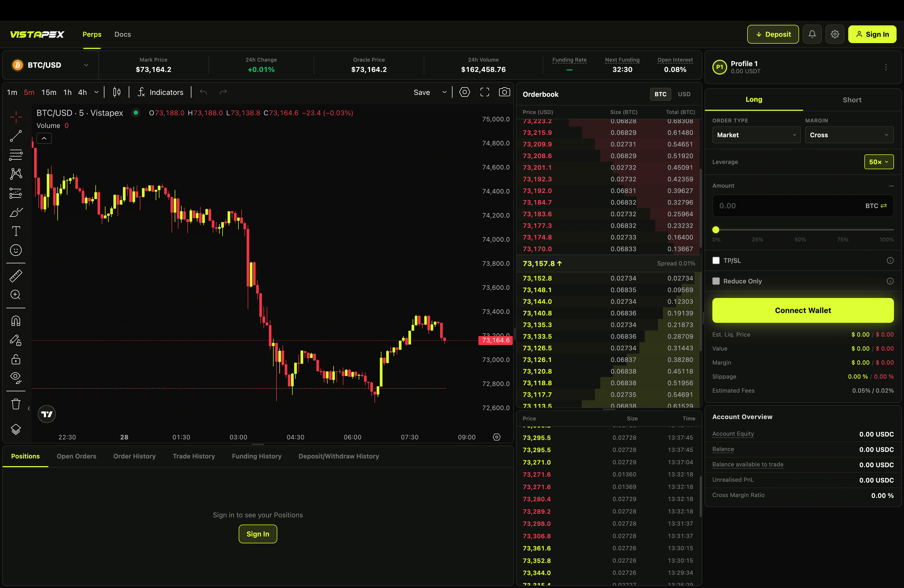Switch to the Short tab
This screenshot has height=588, width=904.
click(852, 100)
